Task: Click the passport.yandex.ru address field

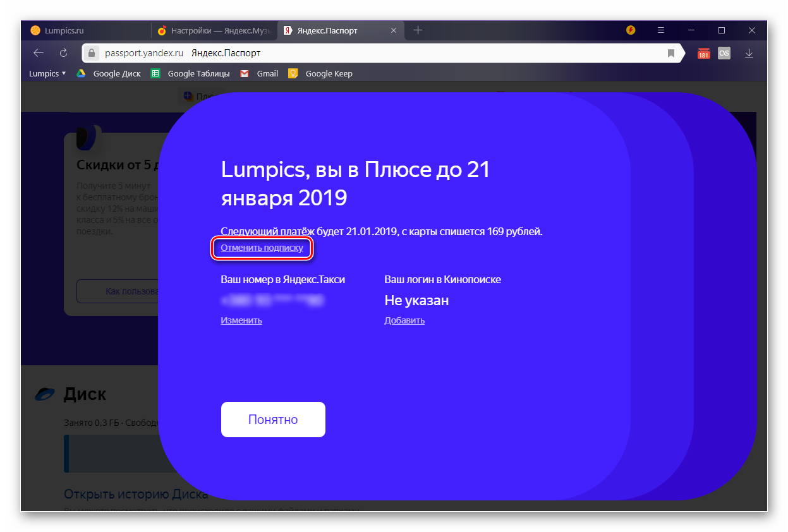Action: coord(373,54)
